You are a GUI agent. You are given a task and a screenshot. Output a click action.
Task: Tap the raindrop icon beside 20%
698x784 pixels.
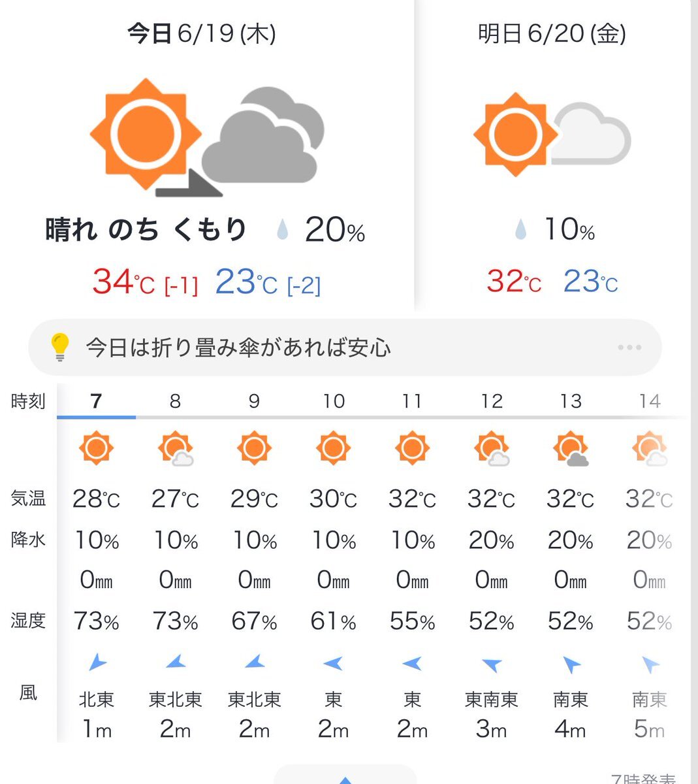pos(283,230)
